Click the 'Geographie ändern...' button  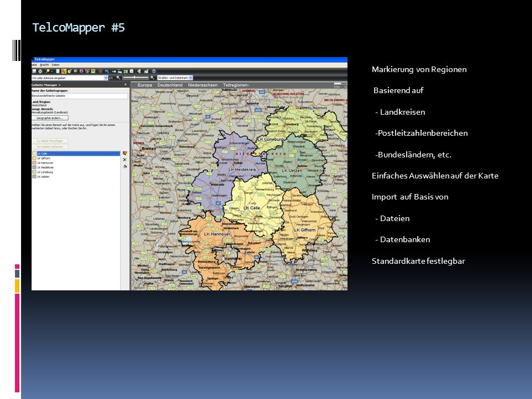[x=50, y=118]
